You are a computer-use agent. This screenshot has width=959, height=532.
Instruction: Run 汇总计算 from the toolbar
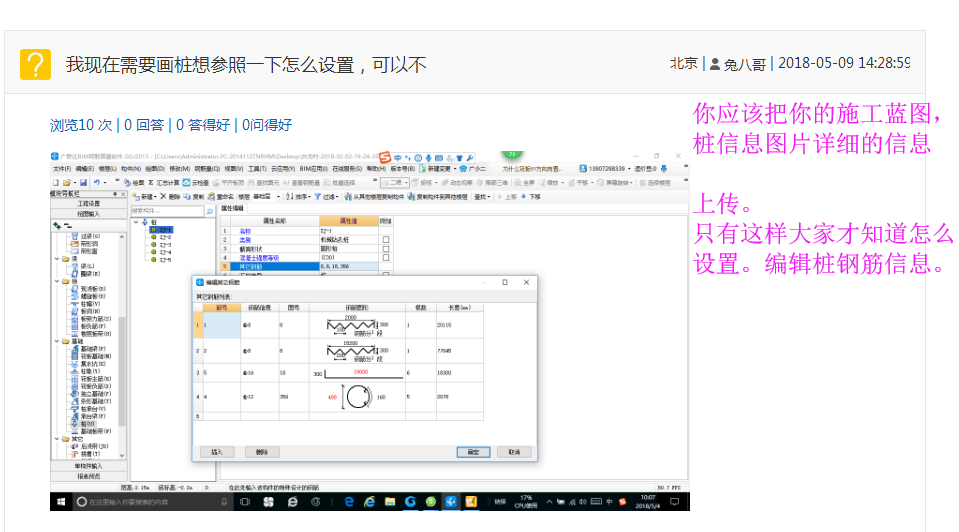pyautogui.click(x=164, y=183)
